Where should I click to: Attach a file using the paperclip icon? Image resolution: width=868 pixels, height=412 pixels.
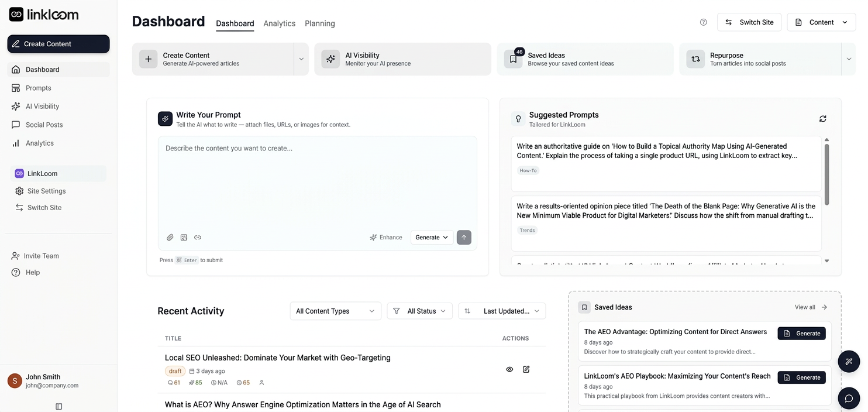coord(170,237)
